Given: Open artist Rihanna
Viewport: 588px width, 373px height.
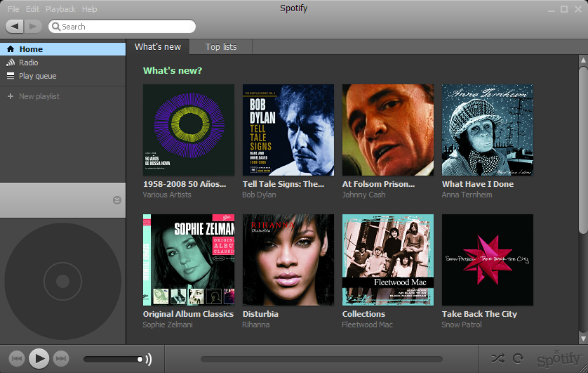Looking at the screenshot, I should click(x=255, y=325).
